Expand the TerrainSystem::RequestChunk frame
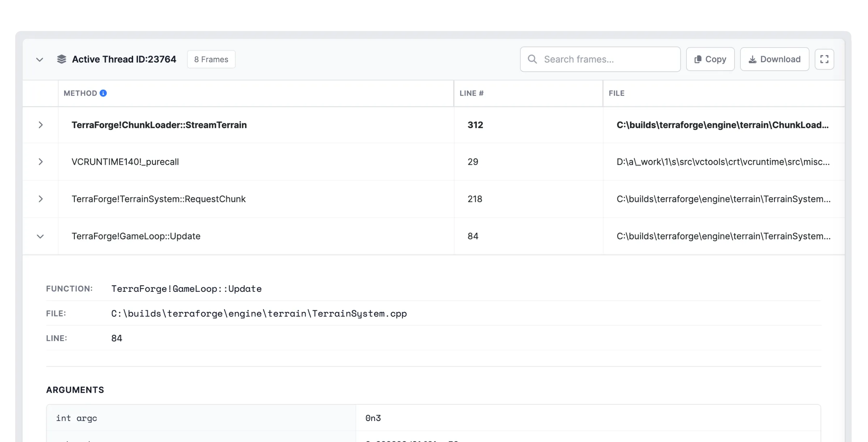Viewport: 868px width, 442px height. click(41, 199)
